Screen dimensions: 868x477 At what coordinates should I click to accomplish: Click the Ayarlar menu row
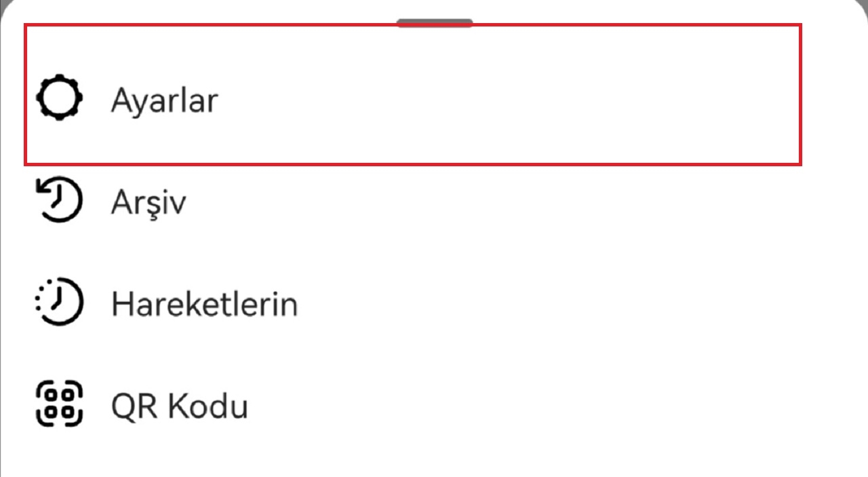click(x=271, y=100)
